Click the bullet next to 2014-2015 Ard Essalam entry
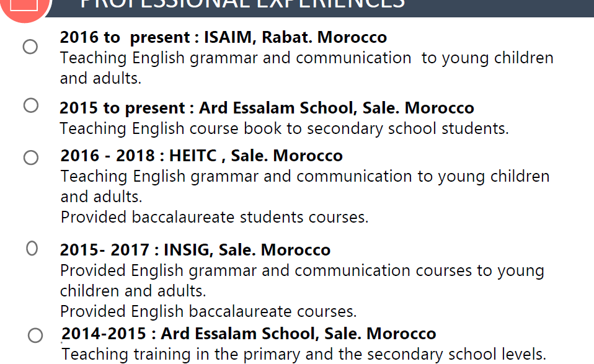 [35, 335]
